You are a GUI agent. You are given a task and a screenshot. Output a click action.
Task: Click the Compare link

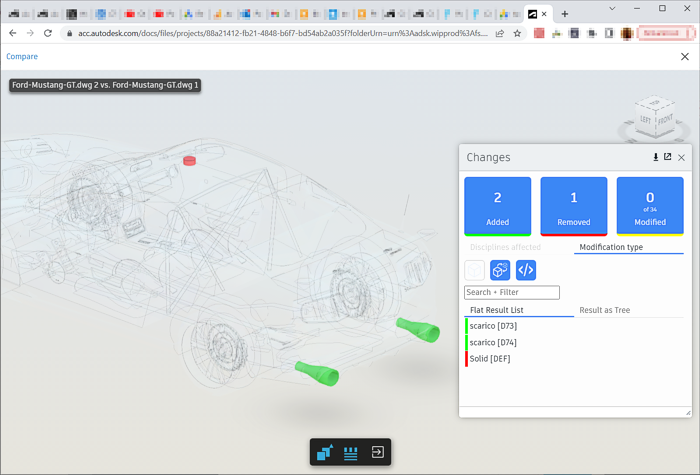tap(22, 56)
